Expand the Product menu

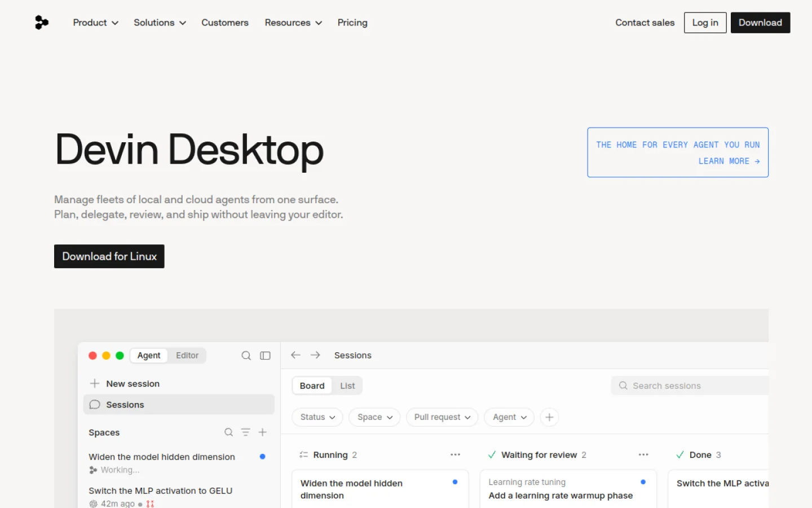pyautogui.click(x=96, y=23)
